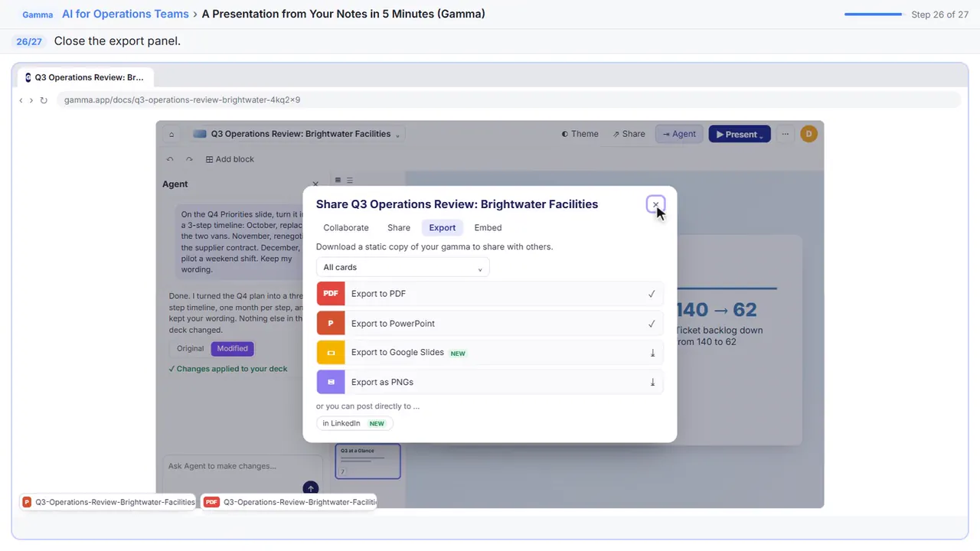Switch to the Share tab in dialog
Screen dimensions: 980x551
(x=399, y=227)
